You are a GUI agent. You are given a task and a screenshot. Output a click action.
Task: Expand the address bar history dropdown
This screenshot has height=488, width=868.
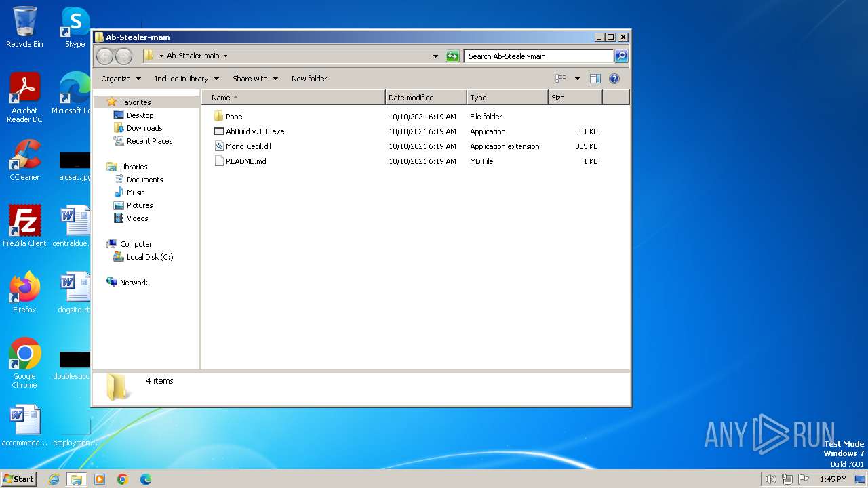435,56
